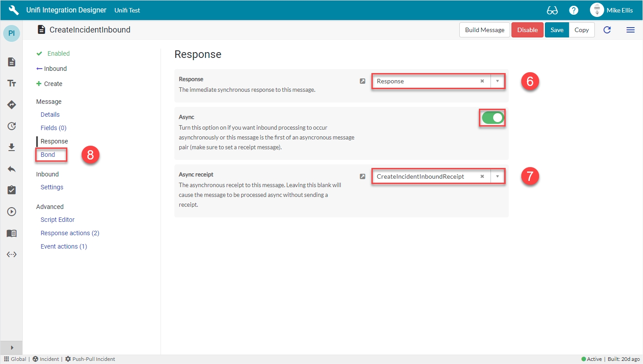The image size is (643, 364).
Task: Go to Script Editor section
Action: pos(58,220)
